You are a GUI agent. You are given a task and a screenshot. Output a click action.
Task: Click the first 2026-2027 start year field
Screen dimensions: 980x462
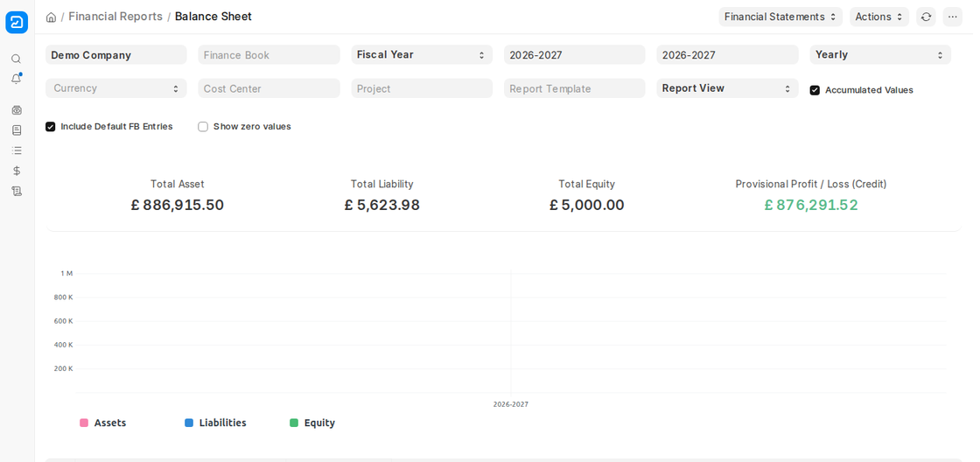point(574,54)
